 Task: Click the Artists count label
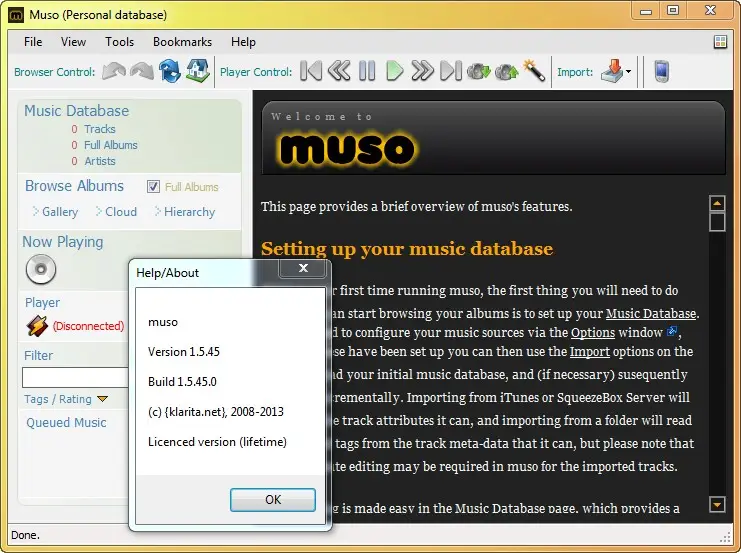pos(100,161)
